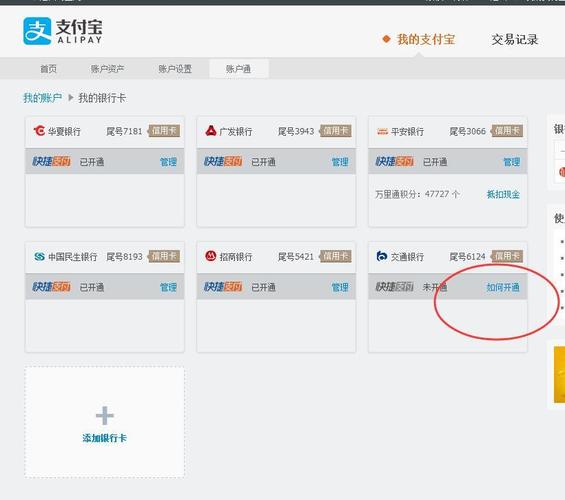Click 已开通 status on 华夏银行 card

[x=92, y=162]
